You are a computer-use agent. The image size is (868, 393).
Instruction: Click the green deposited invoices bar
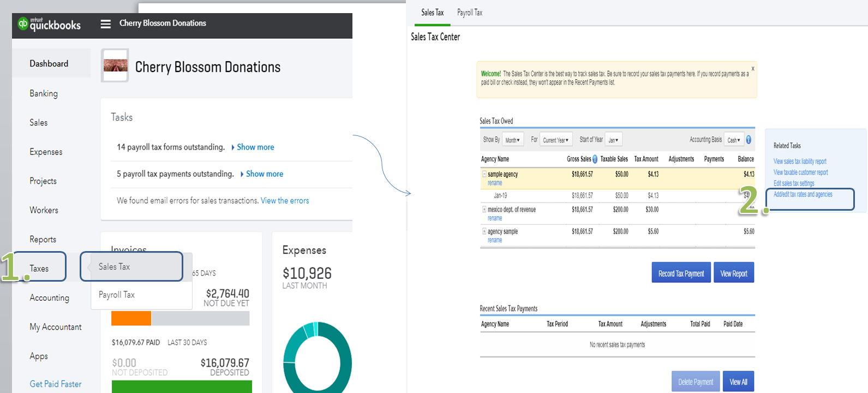click(182, 386)
